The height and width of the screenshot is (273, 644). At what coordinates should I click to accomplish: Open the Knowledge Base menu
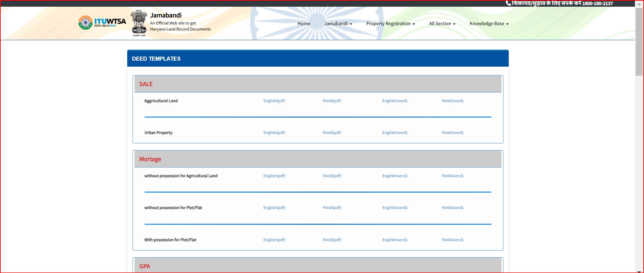pyautogui.click(x=489, y=23)
